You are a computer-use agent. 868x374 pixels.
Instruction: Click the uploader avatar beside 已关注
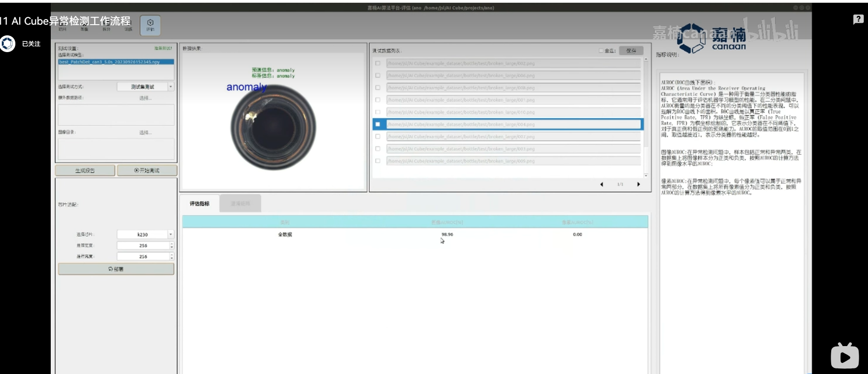point(8,44)
